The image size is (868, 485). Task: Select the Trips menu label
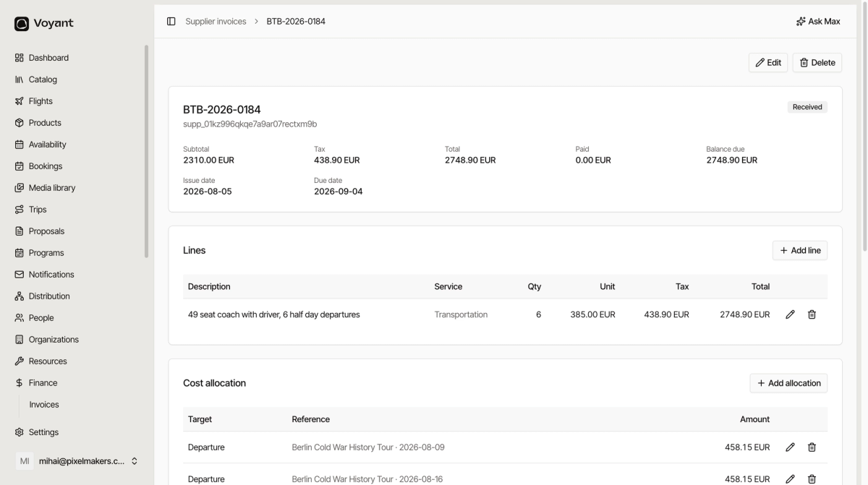coord(38,210)
